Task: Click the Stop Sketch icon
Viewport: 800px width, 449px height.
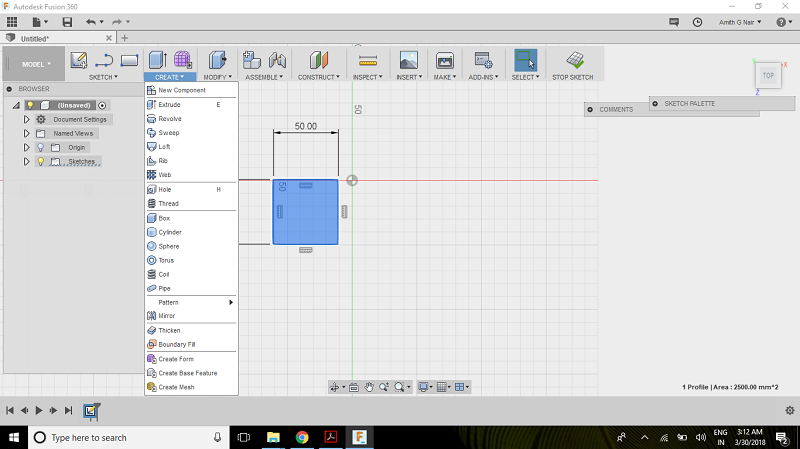Action: pyautogui.click(x=575, y=60)
